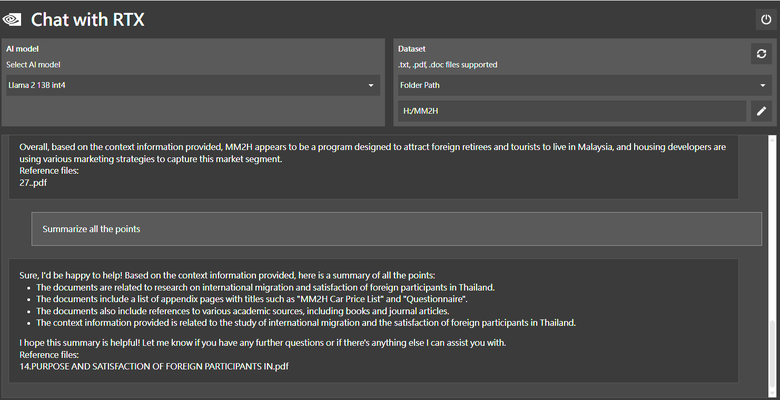Click the 27..pdf reference file
Viewport: 780px width, 400px height.
pos(33,183)
